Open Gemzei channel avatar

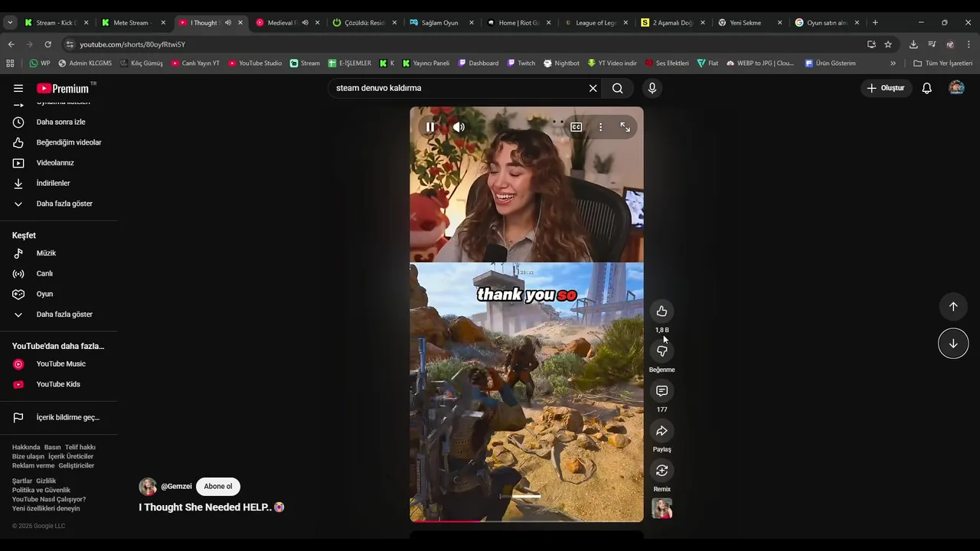click(148, 487)
